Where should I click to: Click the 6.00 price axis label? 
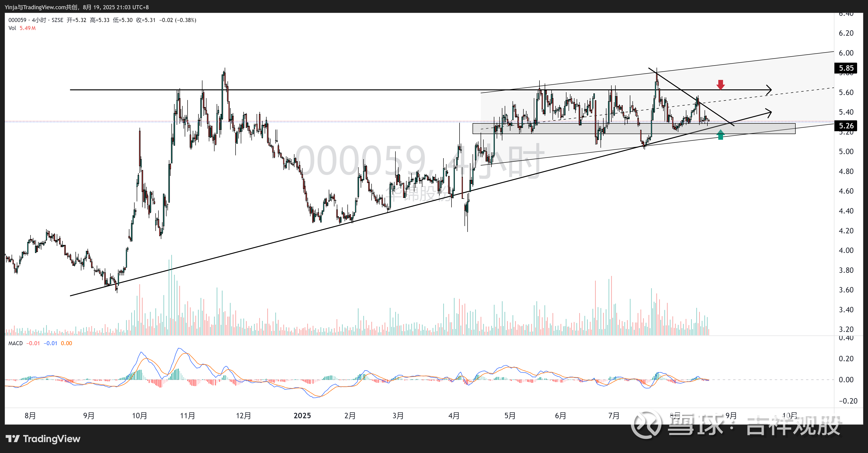click(846, 53)
